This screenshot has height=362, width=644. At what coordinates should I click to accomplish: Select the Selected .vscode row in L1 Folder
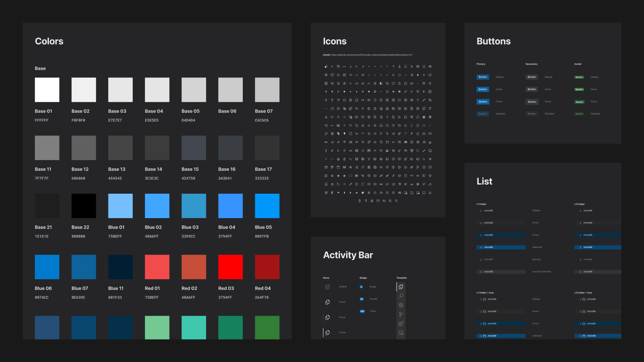[501, 247]
